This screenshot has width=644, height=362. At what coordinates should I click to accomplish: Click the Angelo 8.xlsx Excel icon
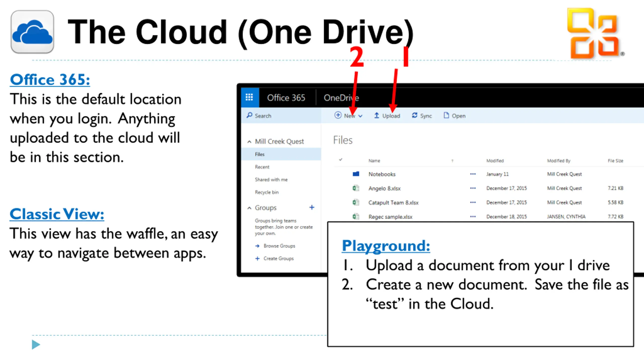pos(356,188)
